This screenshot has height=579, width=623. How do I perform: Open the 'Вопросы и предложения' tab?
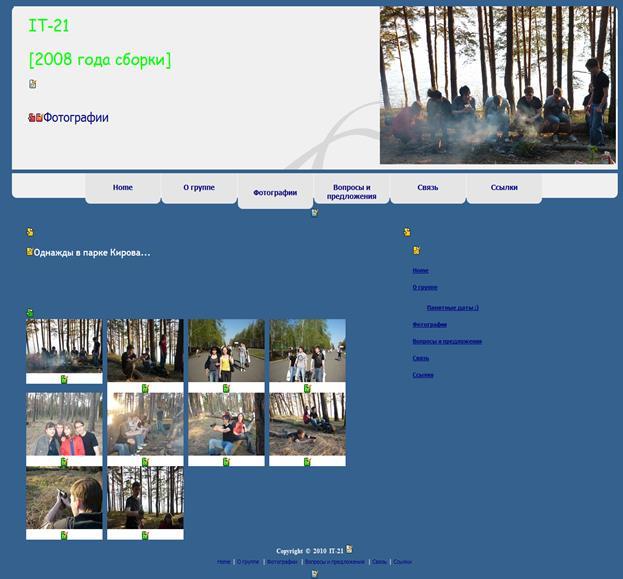coord(351,191)
